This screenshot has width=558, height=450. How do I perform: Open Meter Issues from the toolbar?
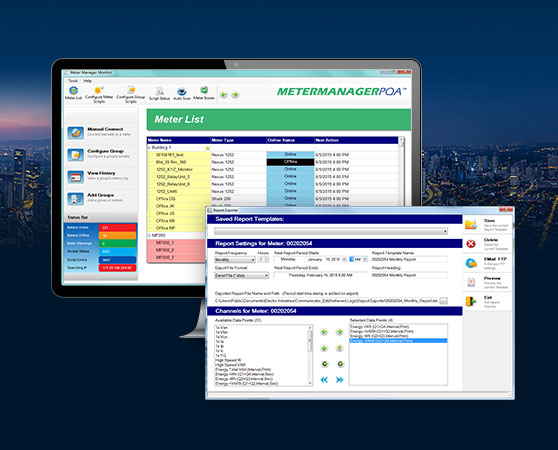204,93
